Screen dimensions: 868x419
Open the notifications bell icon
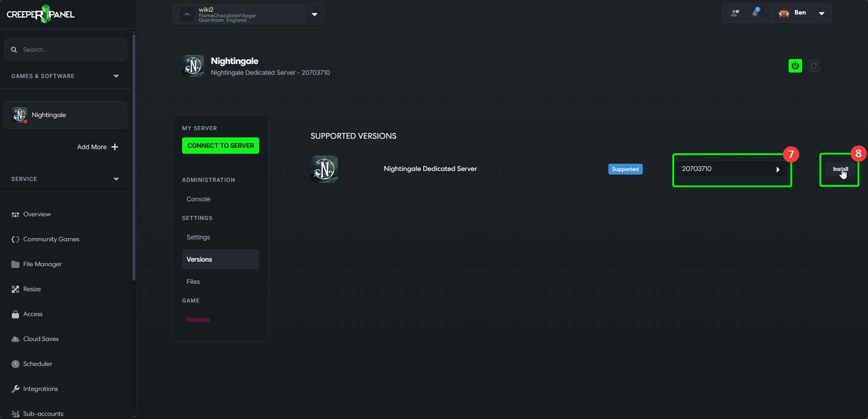[755, 13]
